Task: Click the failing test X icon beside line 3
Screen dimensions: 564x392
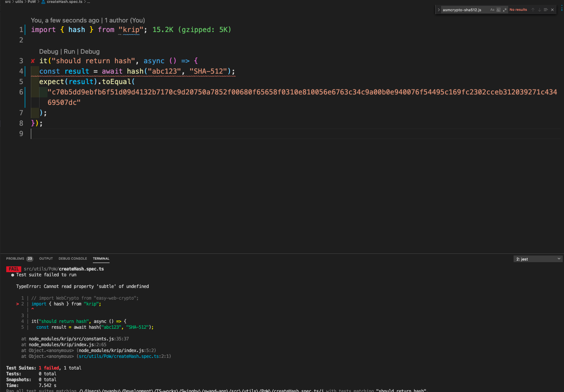Action: pyautogui.click(x=32, y=60)
